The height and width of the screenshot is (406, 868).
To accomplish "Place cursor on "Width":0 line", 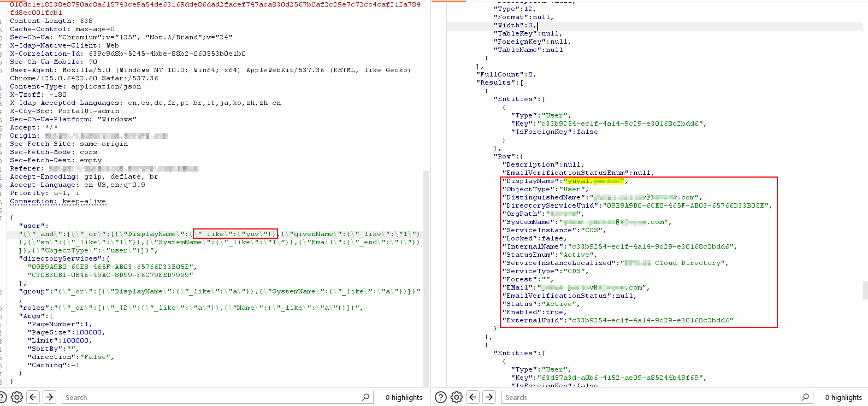I will (x=515, y=25).
